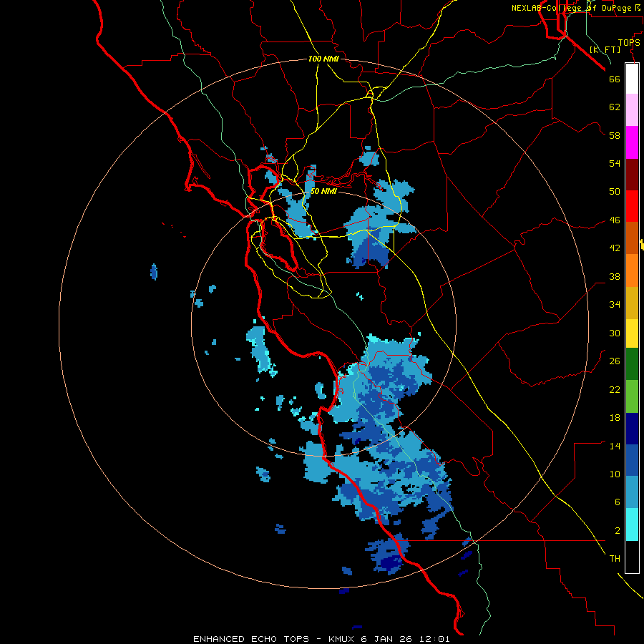
Task: Click the "54" legend value
Action: (615, 163)
